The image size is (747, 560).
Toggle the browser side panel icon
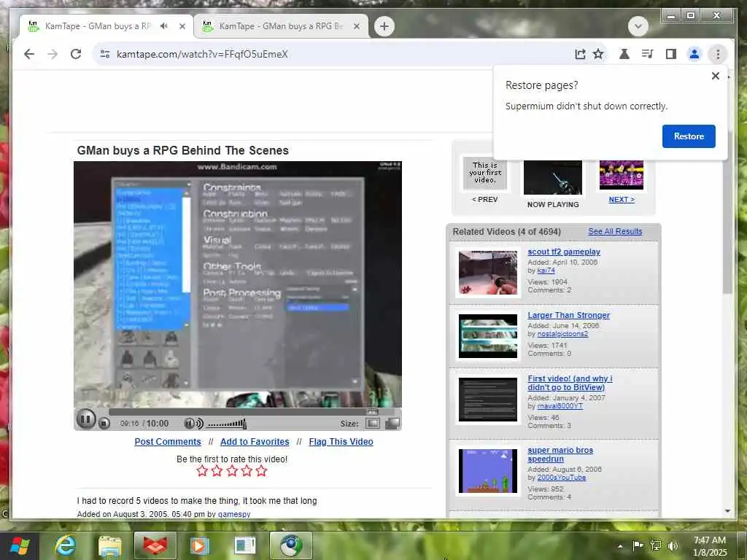pos(671,54)
